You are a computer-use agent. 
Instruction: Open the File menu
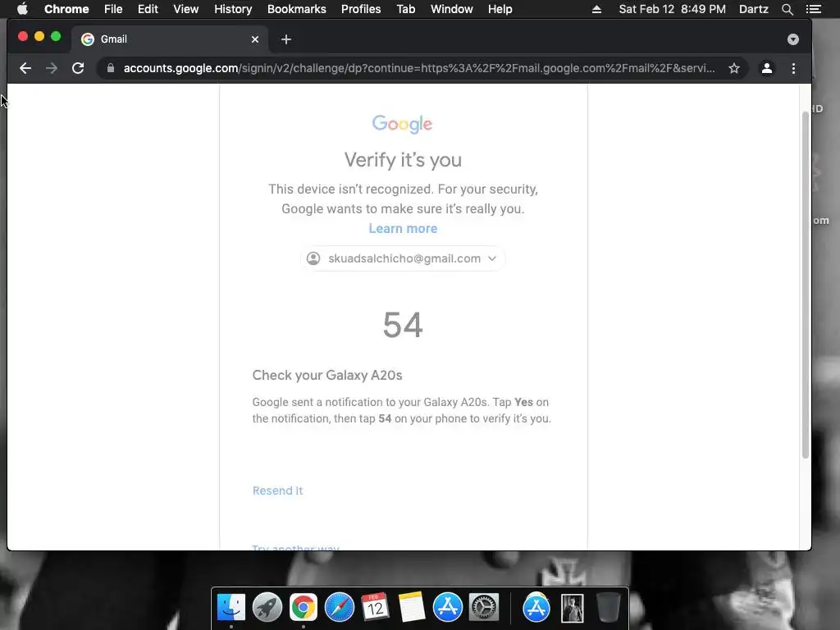coord(113,9)
